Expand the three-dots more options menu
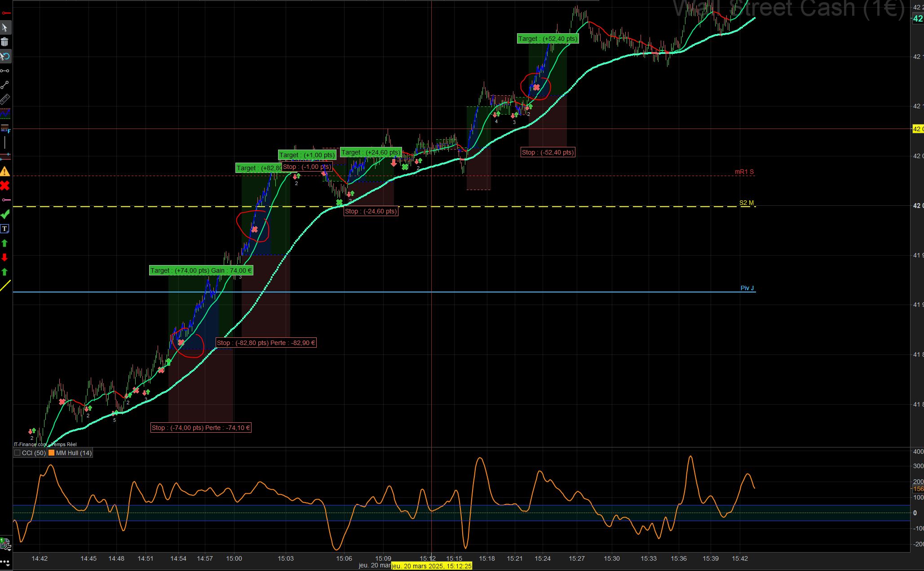This screenshot has width=924, height=571. click(x=5, y=562)
